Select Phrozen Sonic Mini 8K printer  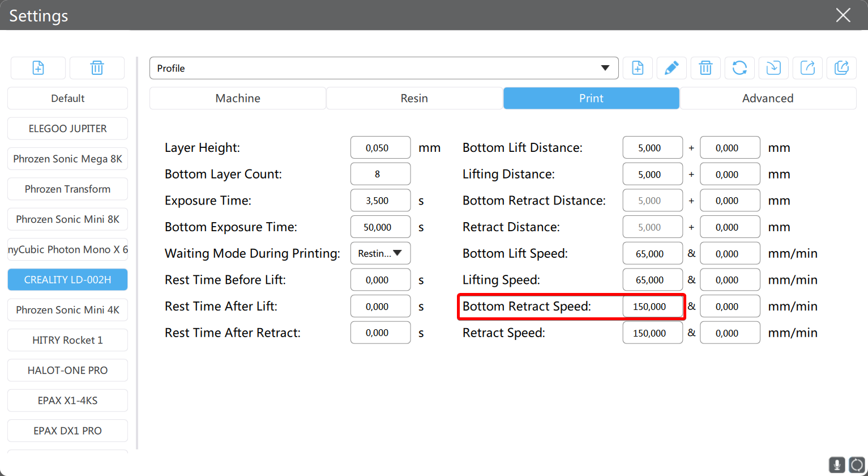(68, 219)
